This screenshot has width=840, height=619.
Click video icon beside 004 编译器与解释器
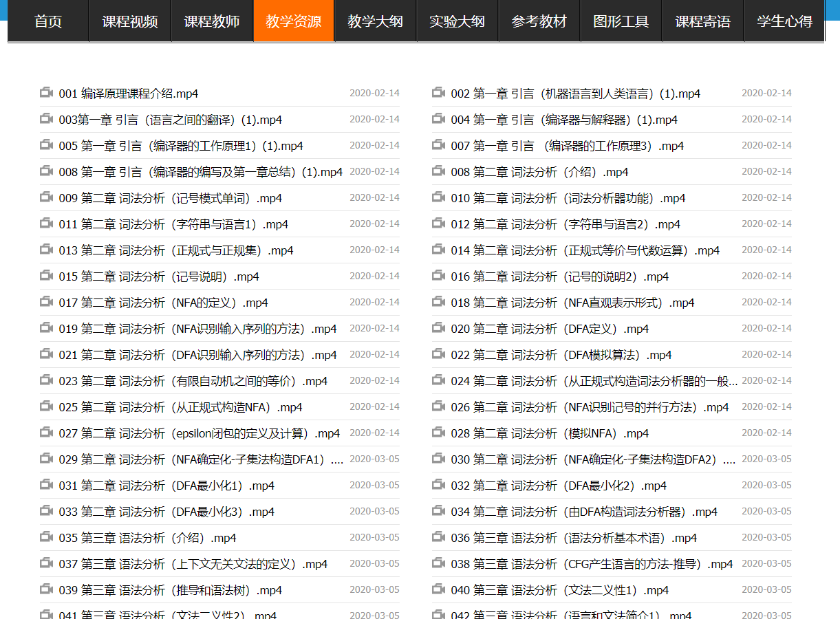[x=439, y=119]
